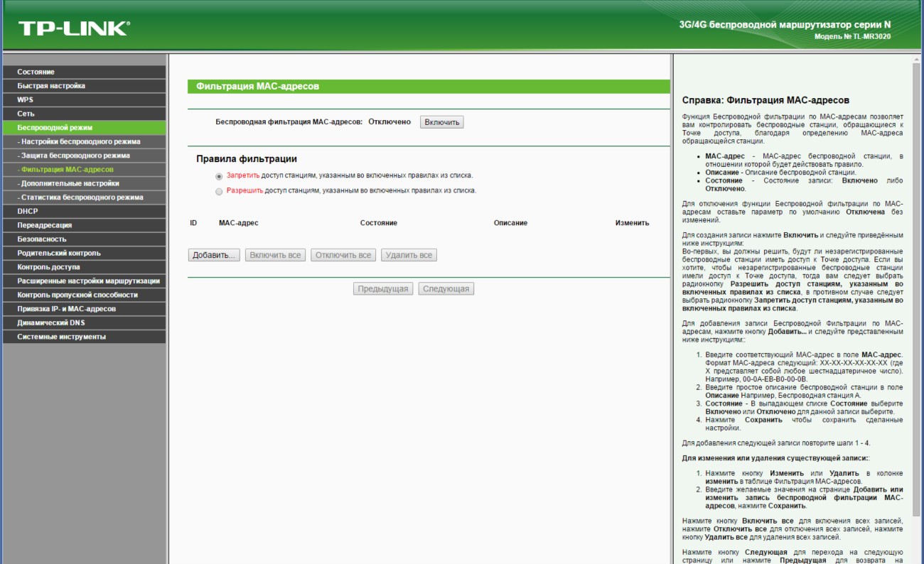Expand the 'Системные инструменты' section
The image size is (924, 564).
tap(61, 337)
